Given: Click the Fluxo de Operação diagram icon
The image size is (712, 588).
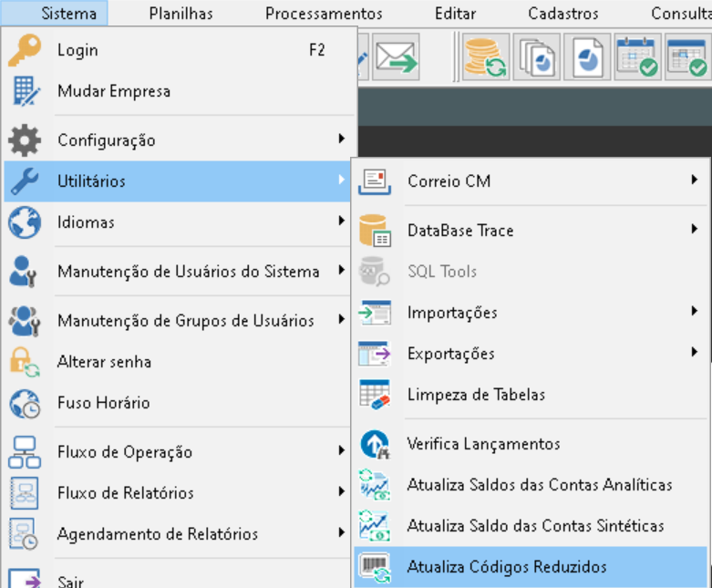Looking at the screenshot, I should coord(25,452).
